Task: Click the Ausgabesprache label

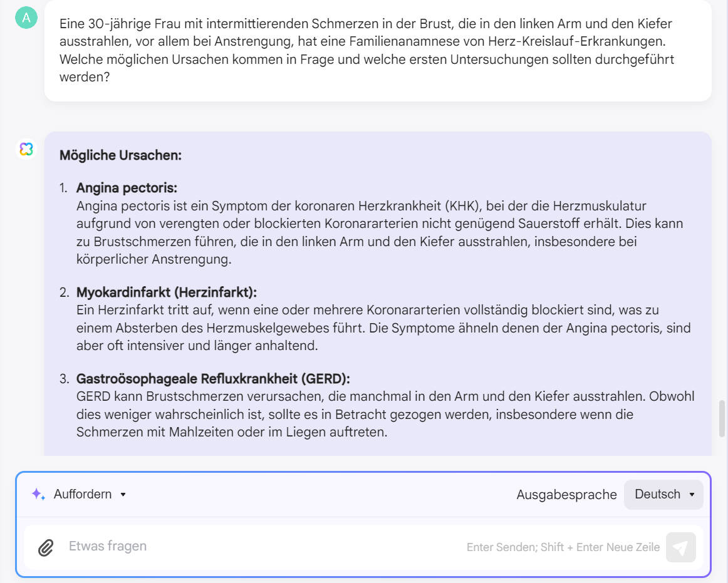Action: coord(566,495)
